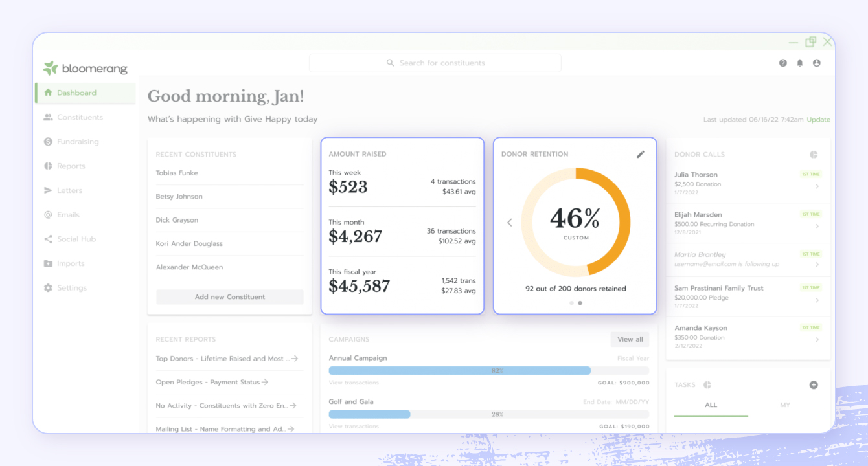Screen dimensions: 868x466
Task: Switch to the MY tasks tab
Action: click(784, 405)
